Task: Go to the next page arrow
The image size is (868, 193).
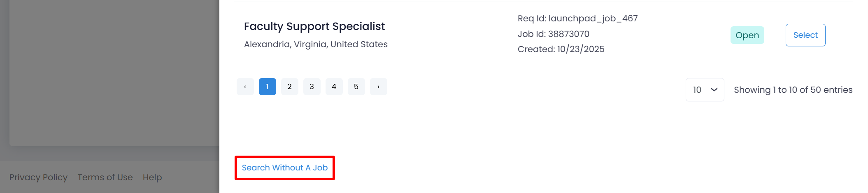Action: click(378, 87)
